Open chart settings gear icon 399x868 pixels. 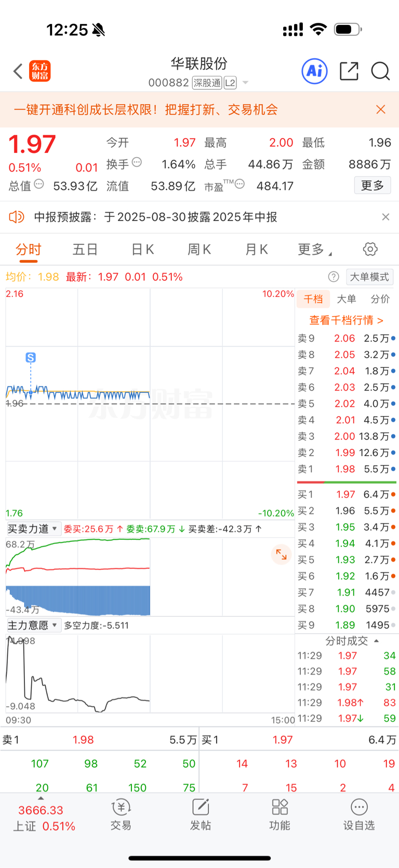(370, 249)
